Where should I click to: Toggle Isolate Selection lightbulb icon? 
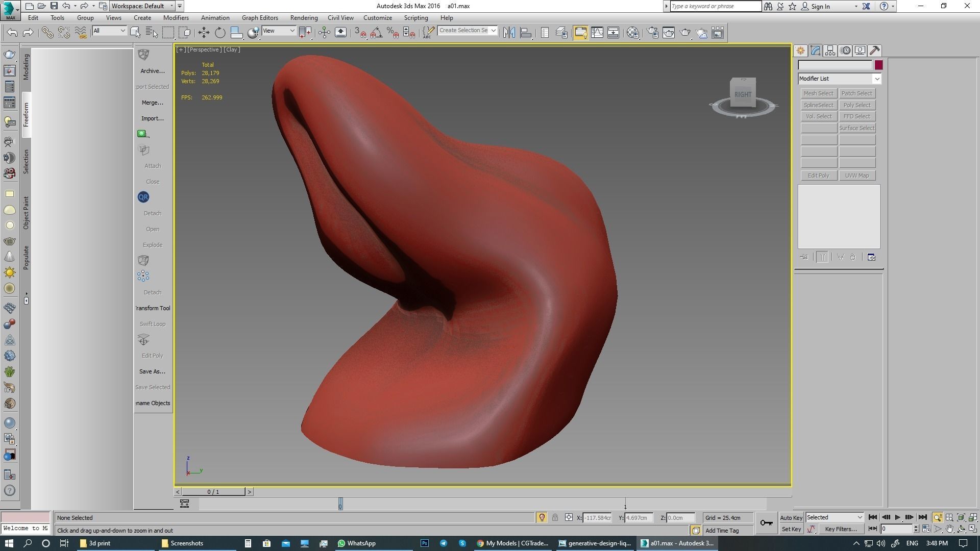[542, 517]
